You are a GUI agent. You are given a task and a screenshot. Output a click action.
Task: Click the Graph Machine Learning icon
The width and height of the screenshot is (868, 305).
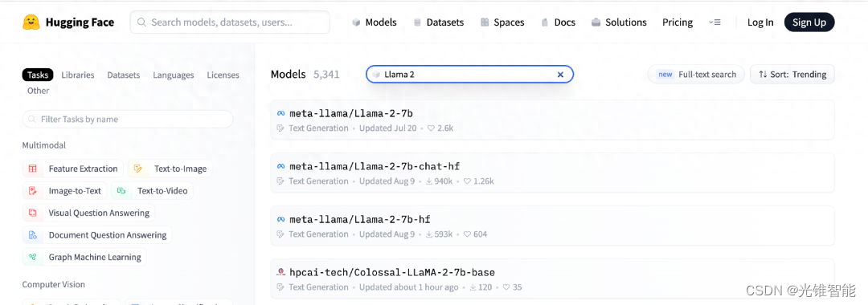33,258
